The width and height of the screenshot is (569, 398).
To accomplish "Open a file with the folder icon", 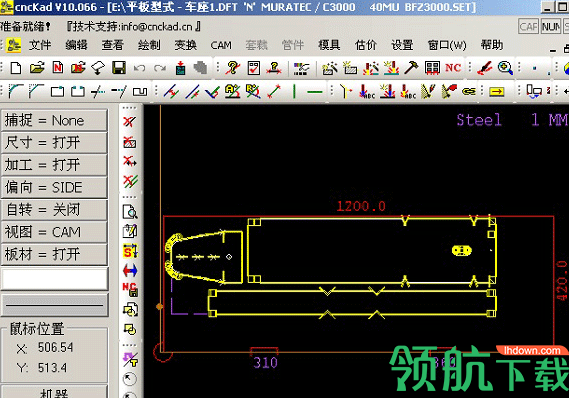I will 37,68.
